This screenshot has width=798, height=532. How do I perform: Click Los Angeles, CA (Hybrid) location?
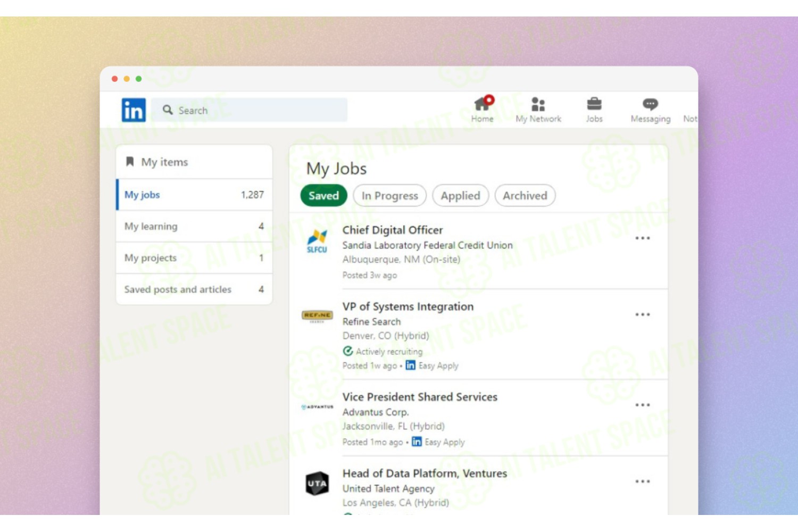[x=396, y=503]
